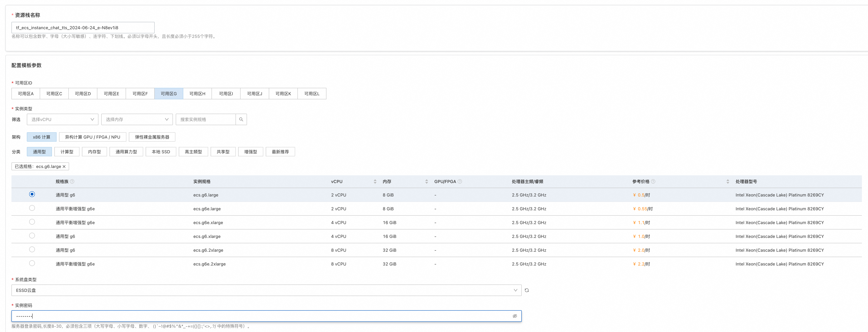
Task: Click help icon next to 规格族 header
Action: pyautogui.click(x=72, y=182)
